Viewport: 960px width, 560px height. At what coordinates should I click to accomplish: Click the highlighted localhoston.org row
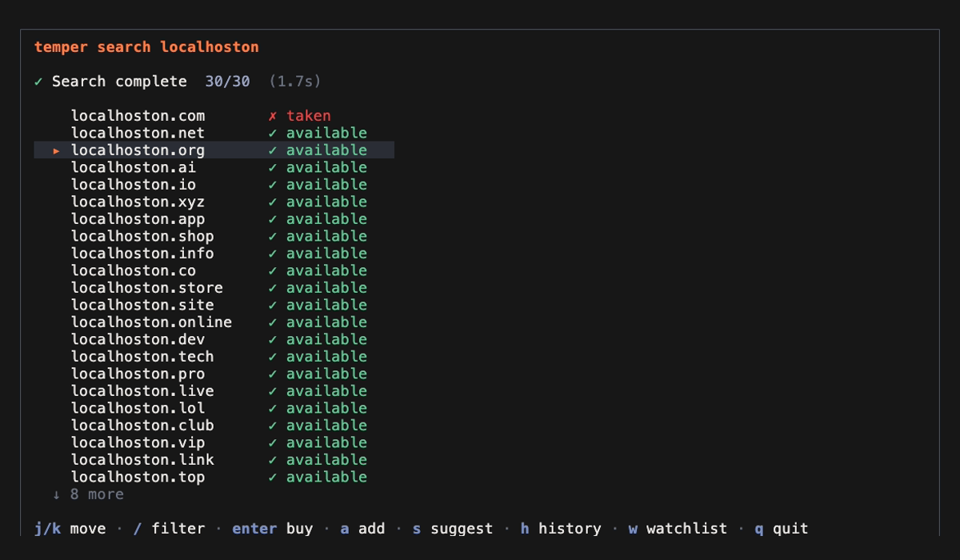[x=214, y=150]
